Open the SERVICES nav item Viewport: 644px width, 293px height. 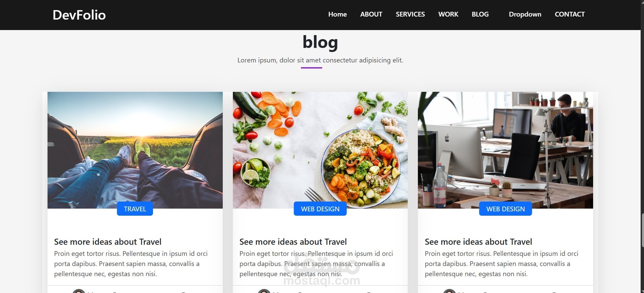pyautogui.click(x=410, y=14)
